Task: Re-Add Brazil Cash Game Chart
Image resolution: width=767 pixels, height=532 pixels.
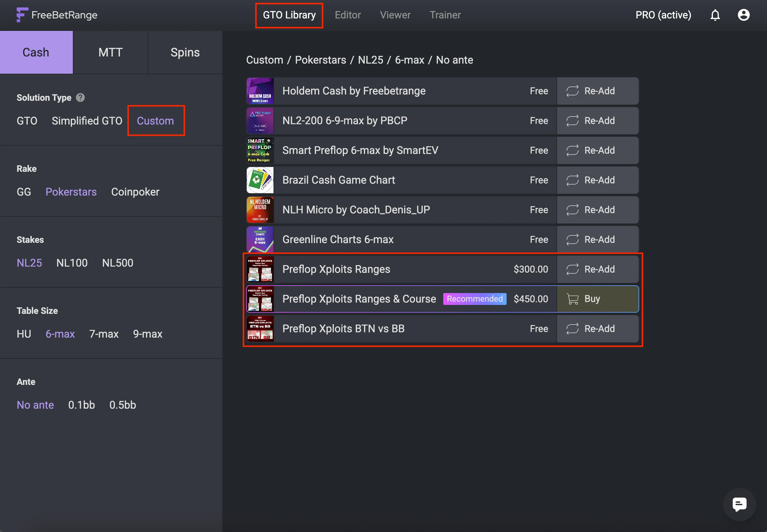Action: tap(598, 180)
